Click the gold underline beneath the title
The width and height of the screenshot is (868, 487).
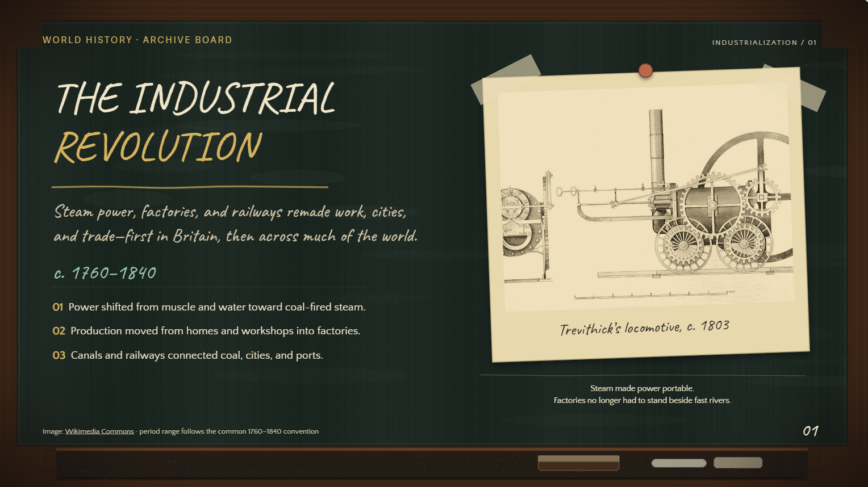click(190, 187)
